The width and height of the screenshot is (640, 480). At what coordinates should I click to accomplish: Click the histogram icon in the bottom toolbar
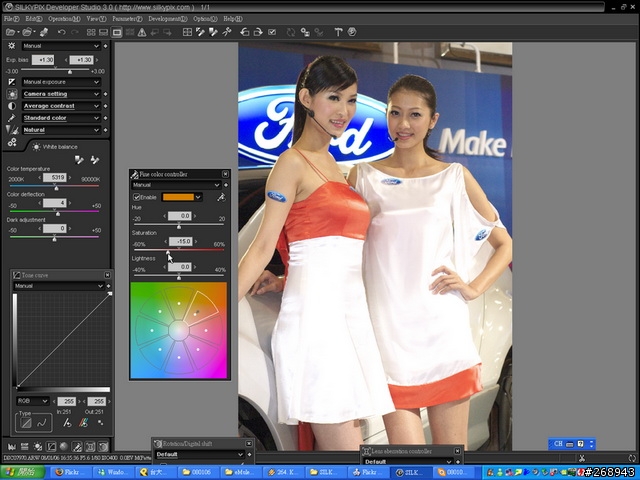click(11, 447)
